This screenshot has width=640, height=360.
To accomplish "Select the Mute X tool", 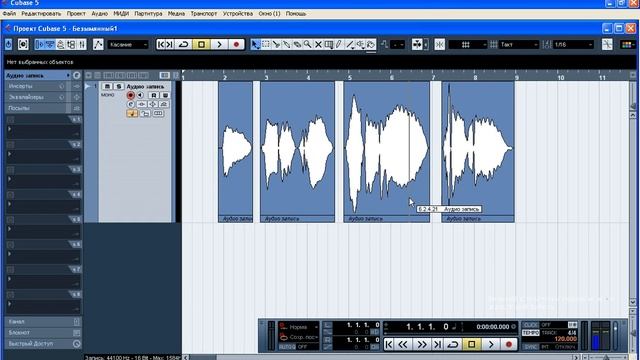I will click(318, 44).
